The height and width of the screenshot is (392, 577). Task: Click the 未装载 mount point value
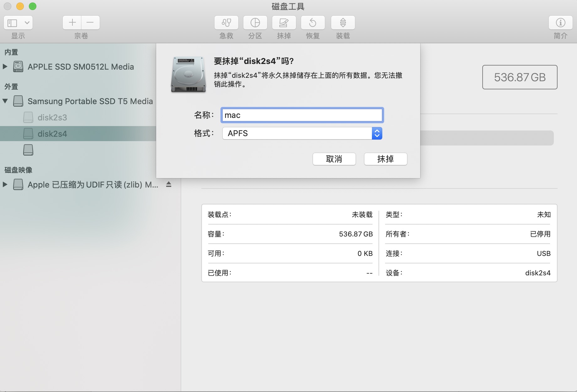coord(362,215)
